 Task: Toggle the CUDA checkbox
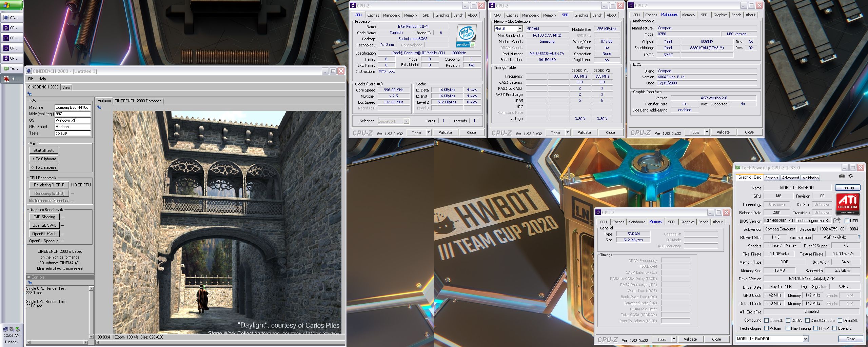788,321
